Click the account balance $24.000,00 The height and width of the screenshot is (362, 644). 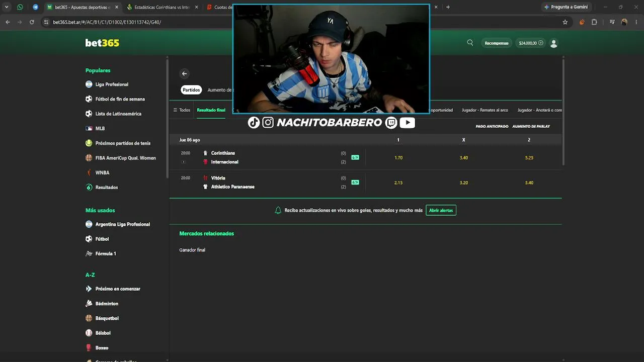tap(528, 43)
